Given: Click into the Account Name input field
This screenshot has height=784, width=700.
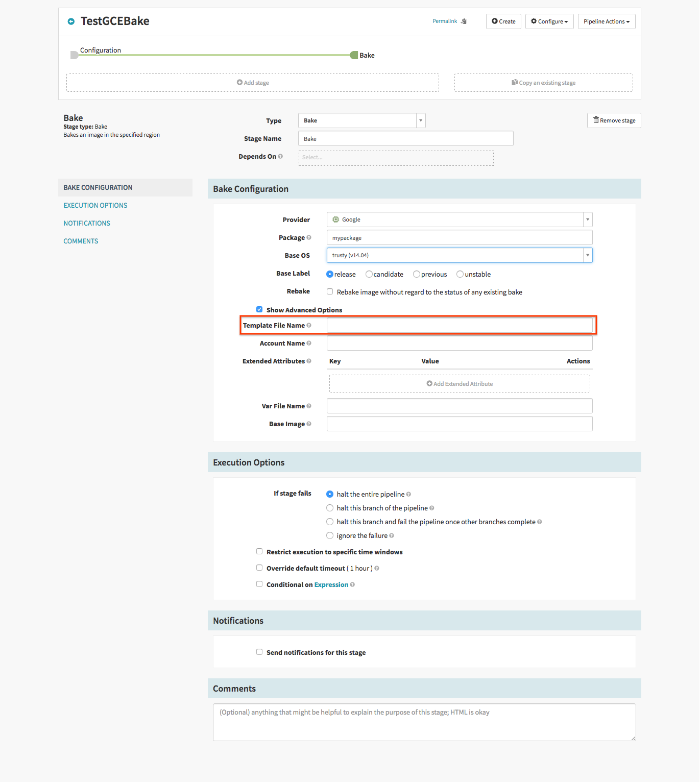Looking at the screenshot, I should coord(459,343).
